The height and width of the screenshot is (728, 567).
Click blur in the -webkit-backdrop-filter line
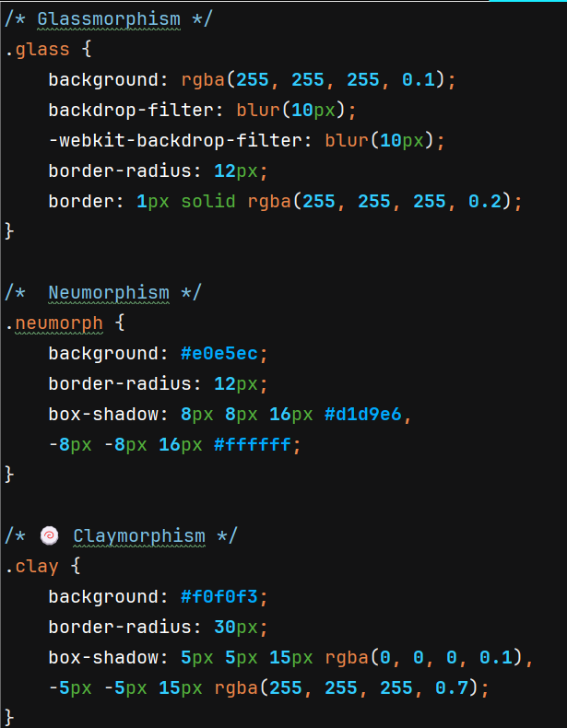point(347,141)
